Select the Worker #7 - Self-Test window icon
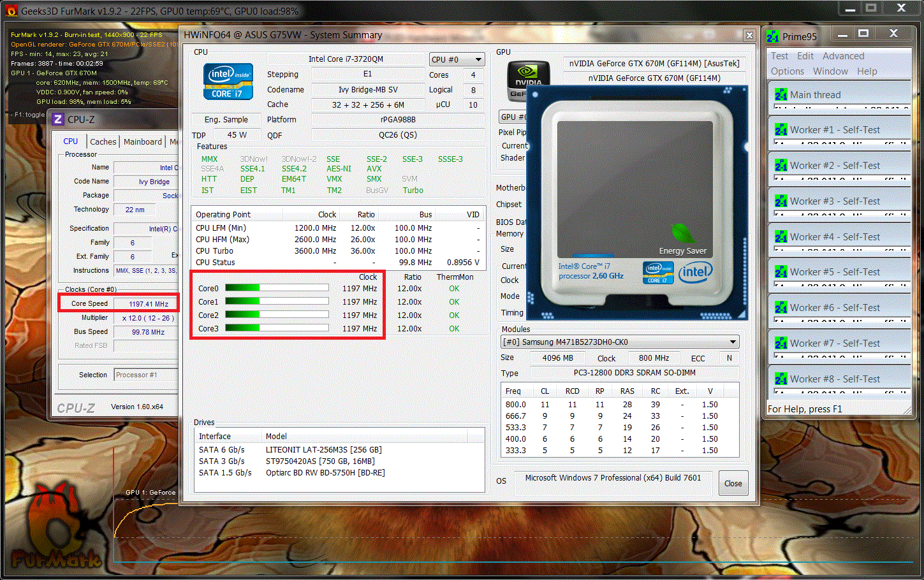Viewport: 924px width, 580px height. coord(781,343)
